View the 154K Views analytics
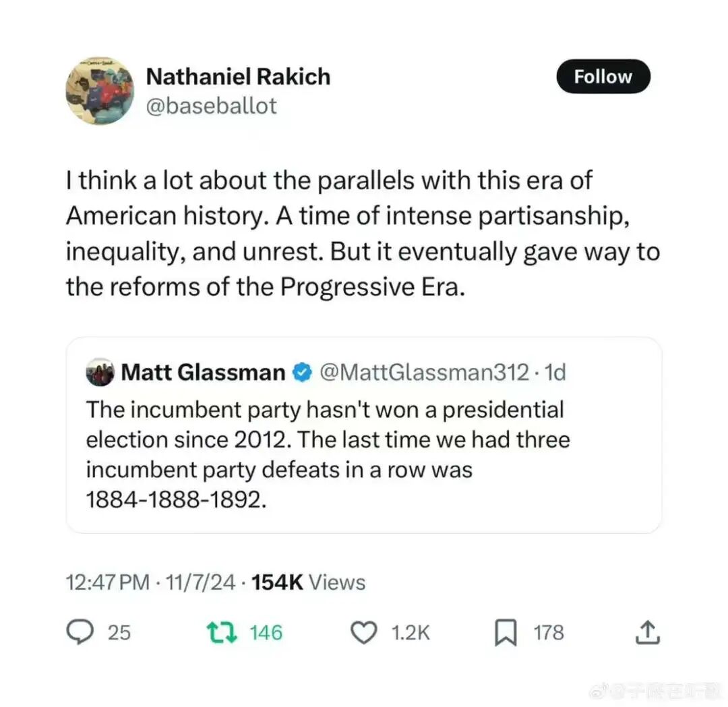This screenshot has height=707, width=728. pos(307,582)
